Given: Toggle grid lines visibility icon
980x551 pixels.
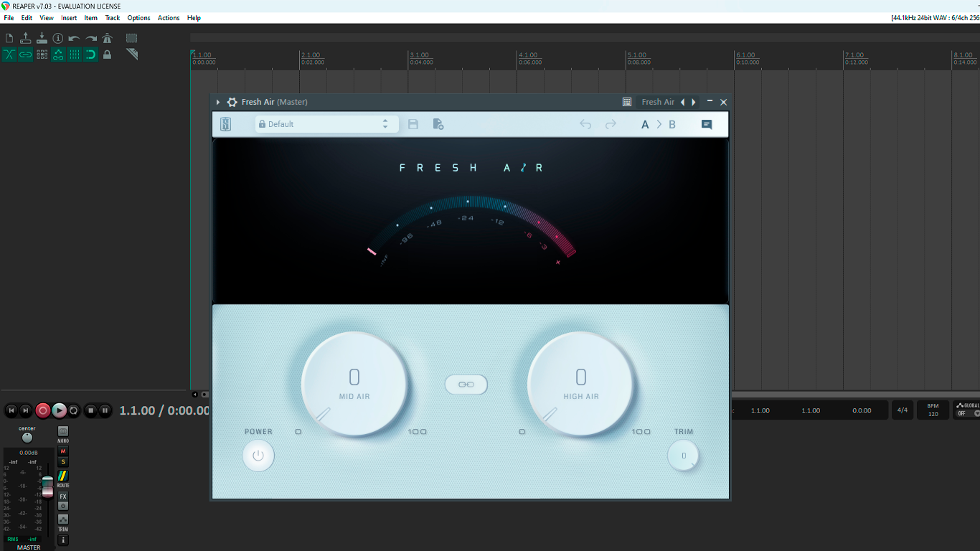Looking at the screenshot, I should [x=75, y=55].
